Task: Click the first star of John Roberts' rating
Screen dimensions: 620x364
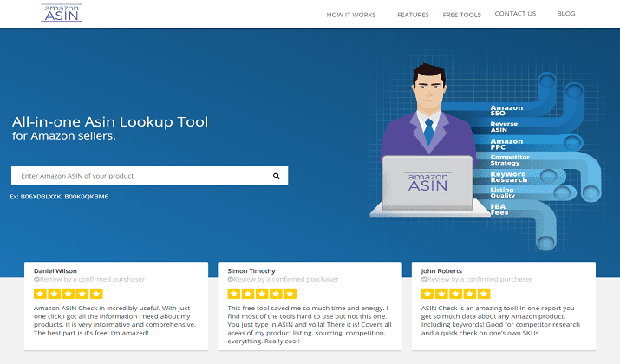Action: pyautogui.click(x=427, y=294)
